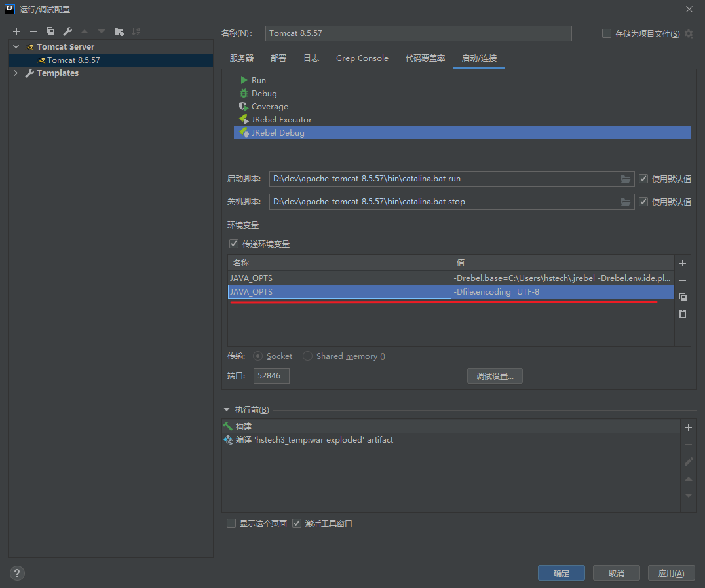
Task: Click the 端口 field showing 52846
Action: click(x=271, y=376)
